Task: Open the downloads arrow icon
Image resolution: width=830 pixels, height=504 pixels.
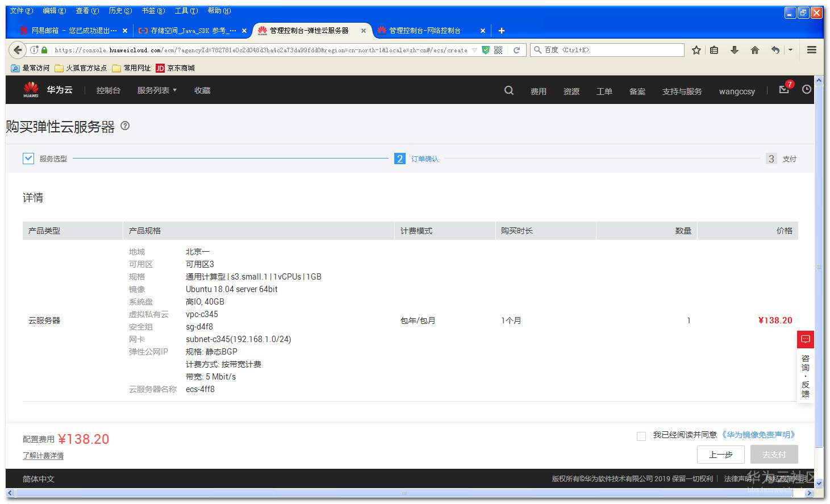Action: pyautogui.click(x=734, y=50)
